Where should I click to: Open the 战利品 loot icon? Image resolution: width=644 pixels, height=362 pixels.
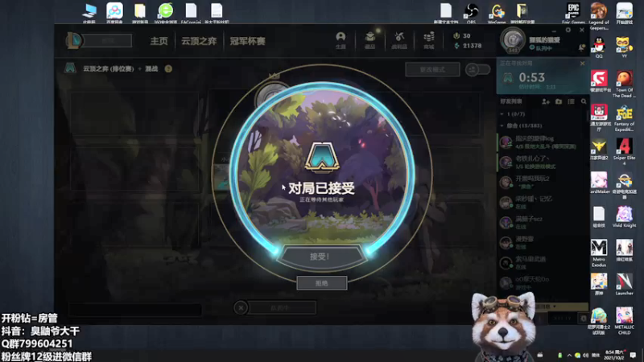(x=399, y=41)
